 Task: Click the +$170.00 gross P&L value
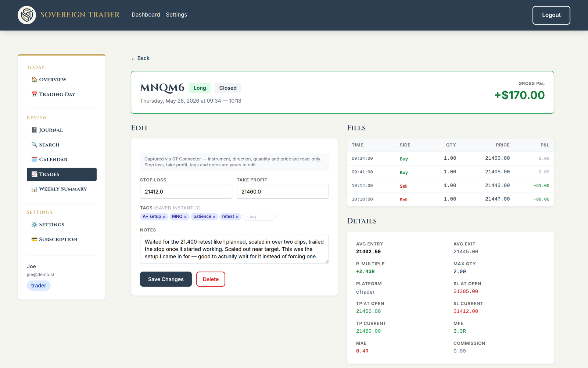coord(519,95)
